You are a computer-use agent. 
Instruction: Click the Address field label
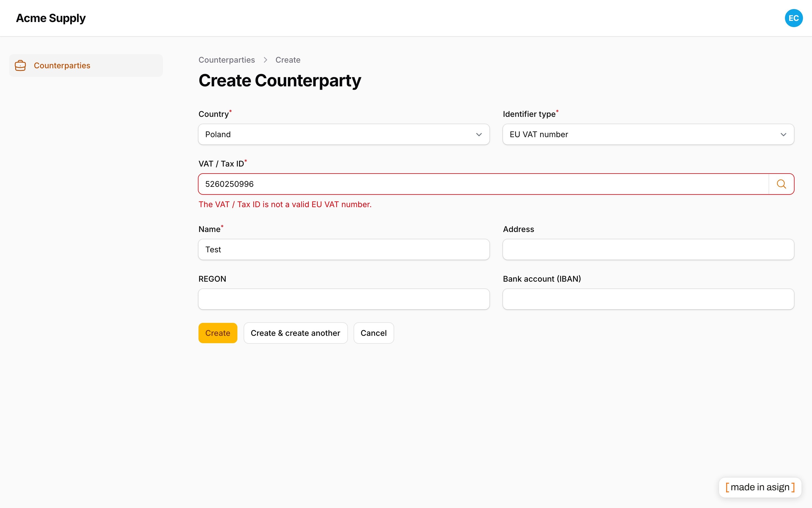click(x=518, y=229)
